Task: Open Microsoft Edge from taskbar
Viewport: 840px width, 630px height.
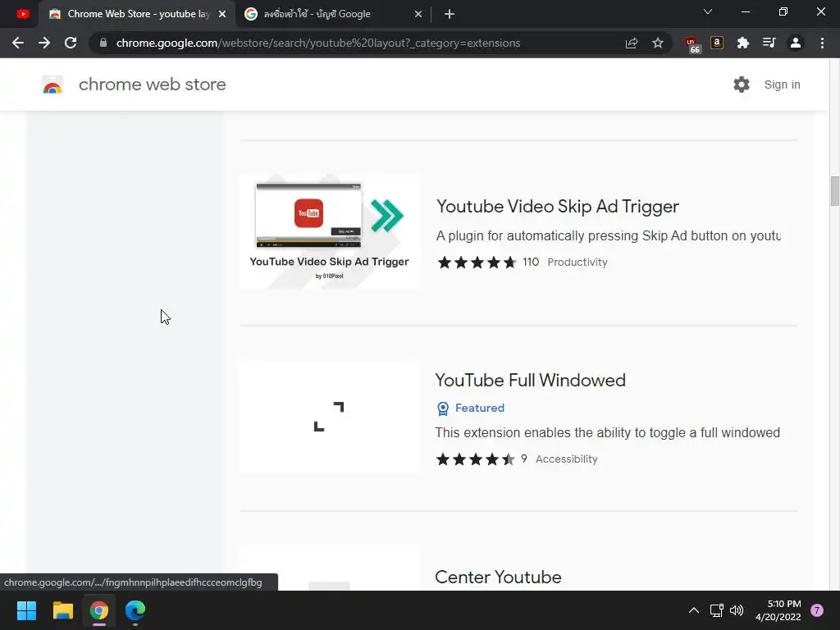Action: pos(135,610)
